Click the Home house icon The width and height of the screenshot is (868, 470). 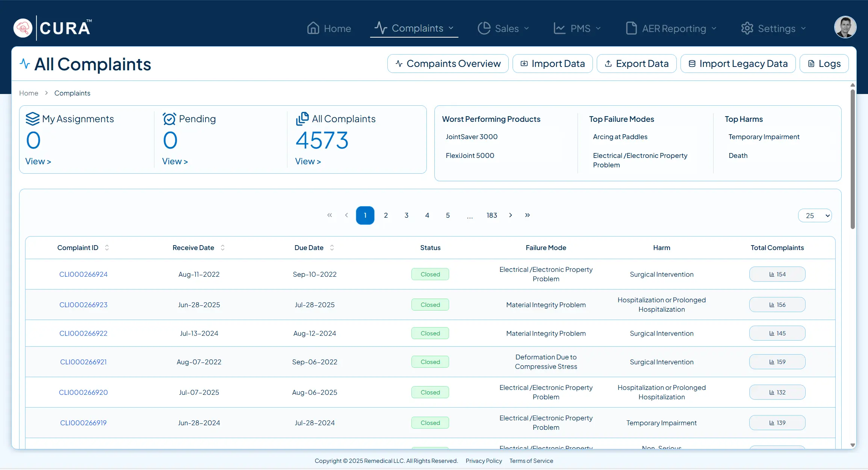point(313,28)
